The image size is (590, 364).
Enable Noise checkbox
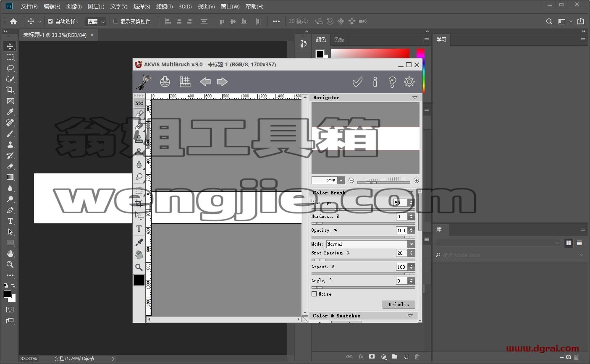(x=314, y=294)
